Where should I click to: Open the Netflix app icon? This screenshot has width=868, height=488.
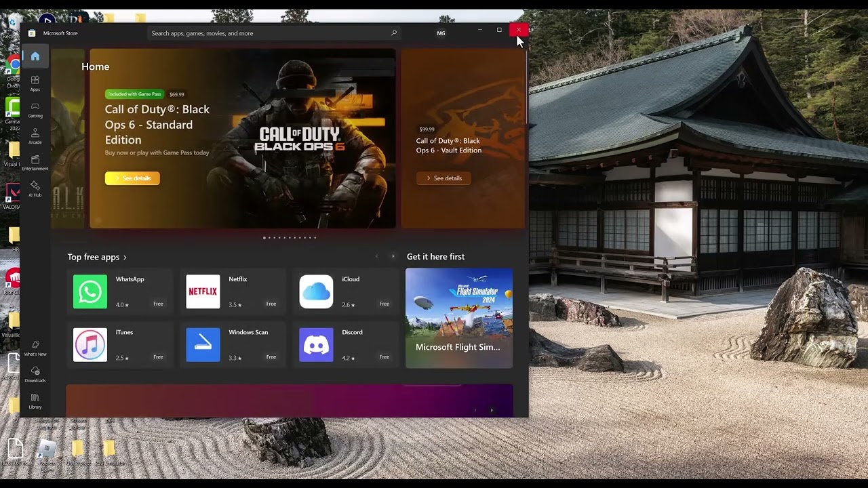click(x=203, y=291)
